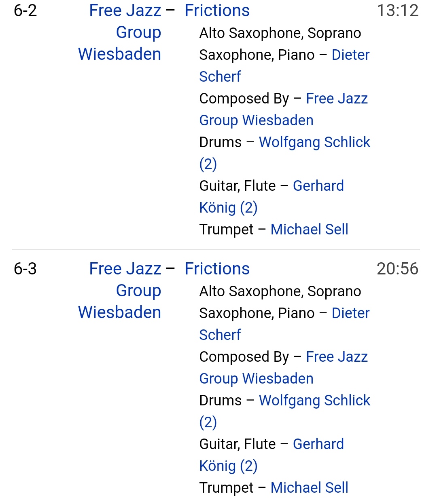This screenshot has width=437, height=504.
Task: Click the 6-3 track position number
Action: click(x=25, y=269)
